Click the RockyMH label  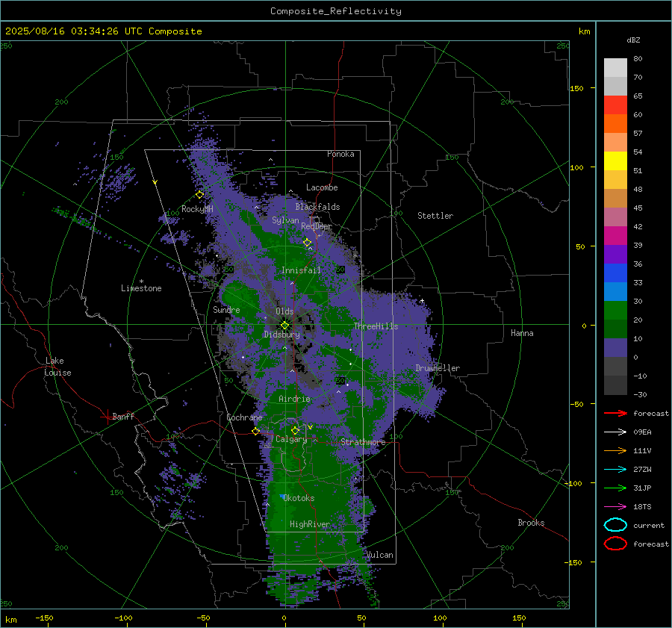pyautogui.click(x=197, y=209)
